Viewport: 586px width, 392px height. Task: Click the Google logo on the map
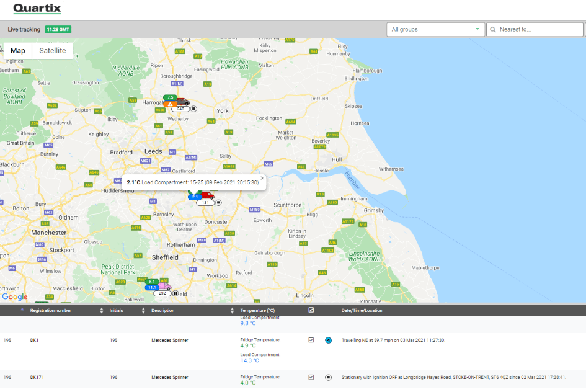(15, 296)
